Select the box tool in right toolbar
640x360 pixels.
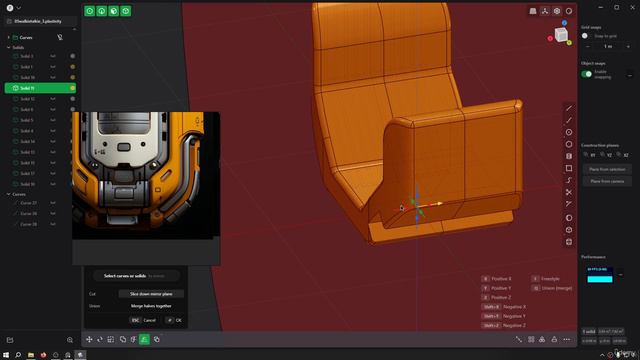(x=569, y=230)
